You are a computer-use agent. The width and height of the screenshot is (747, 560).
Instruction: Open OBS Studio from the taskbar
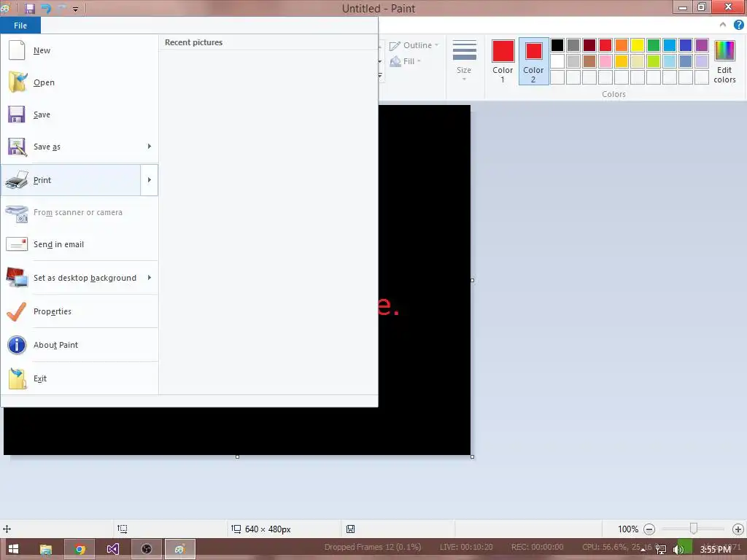146,549
